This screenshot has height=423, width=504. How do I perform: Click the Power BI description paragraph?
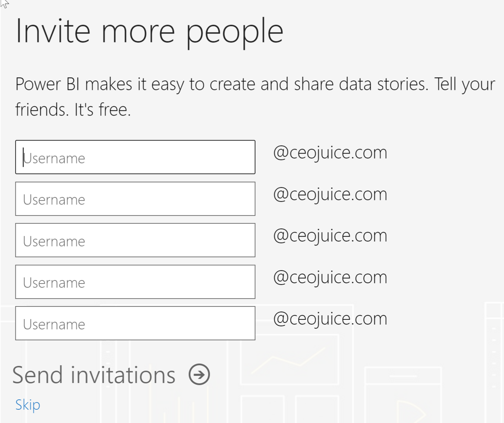pos(255,97)
